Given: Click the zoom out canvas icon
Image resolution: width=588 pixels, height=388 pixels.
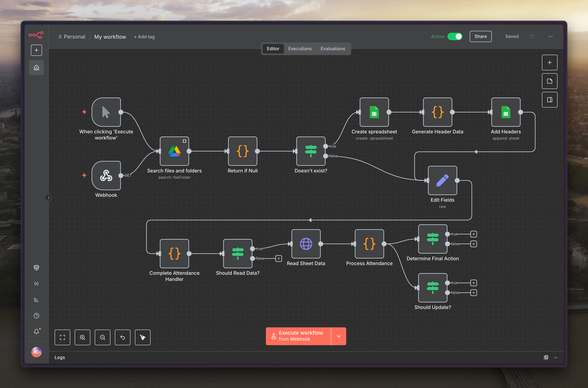Looking at the screenshot, I should (102, 337).
